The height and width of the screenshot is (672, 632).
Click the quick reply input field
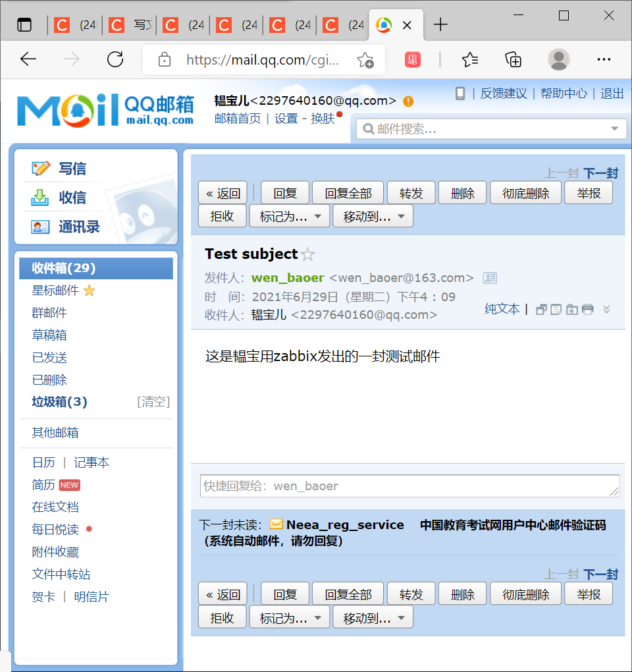[408, 486]
